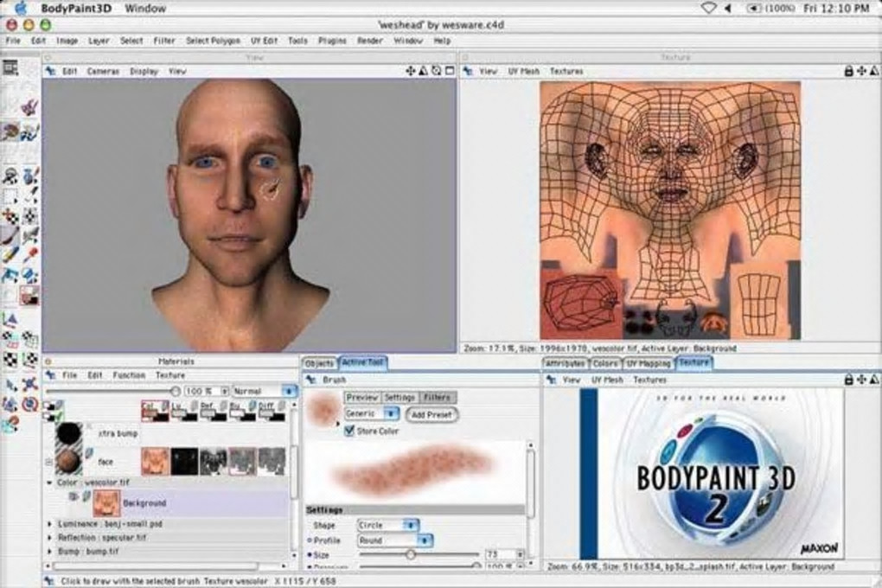Click the rotate camera icon in View panel
Image resolution: width=882 pixels, height=588 pixels.
(x=437, y=71)
